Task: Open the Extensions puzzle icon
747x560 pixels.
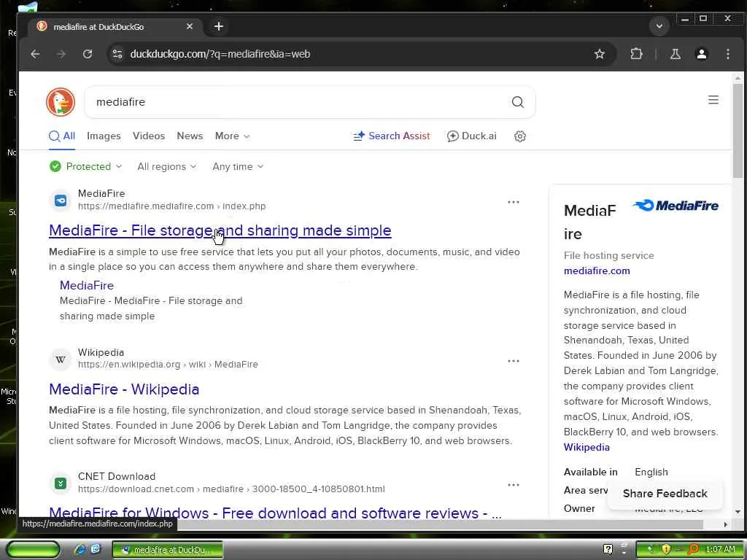Action: coord(636,54)
